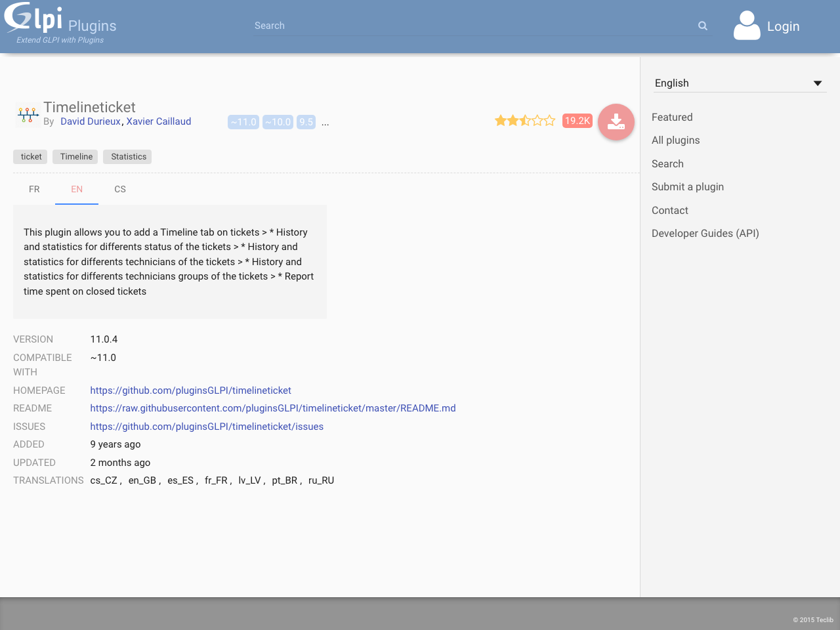This screenshot has width=840, height=630.
Task: Click the search magnifier icon
Action: (702, 26)
